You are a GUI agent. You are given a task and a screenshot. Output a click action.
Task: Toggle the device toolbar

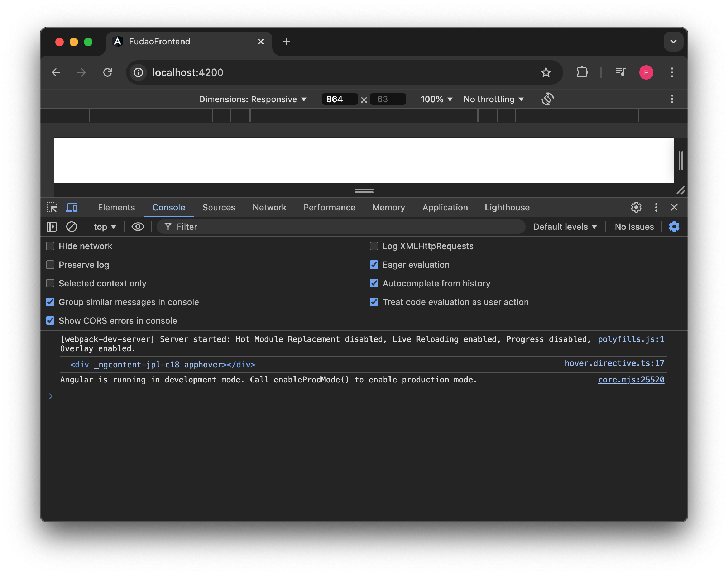(x=72, y=207)
